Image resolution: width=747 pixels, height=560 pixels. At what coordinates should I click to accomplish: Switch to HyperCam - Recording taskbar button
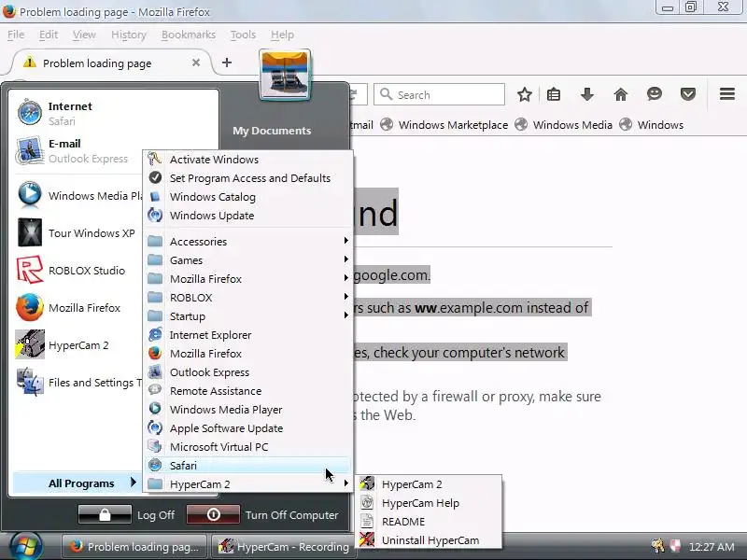point(284,547)
